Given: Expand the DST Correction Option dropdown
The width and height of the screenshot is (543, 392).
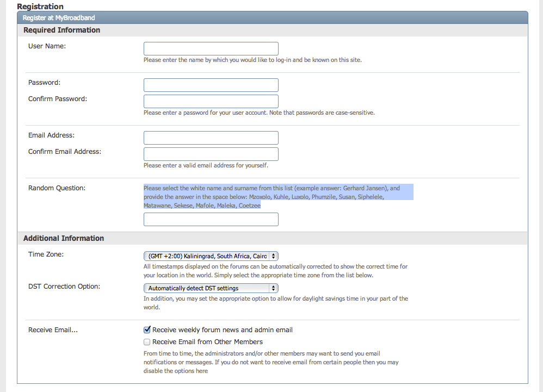Looking at the screenshot, I should pyautogui.click(x=211, y=288).
